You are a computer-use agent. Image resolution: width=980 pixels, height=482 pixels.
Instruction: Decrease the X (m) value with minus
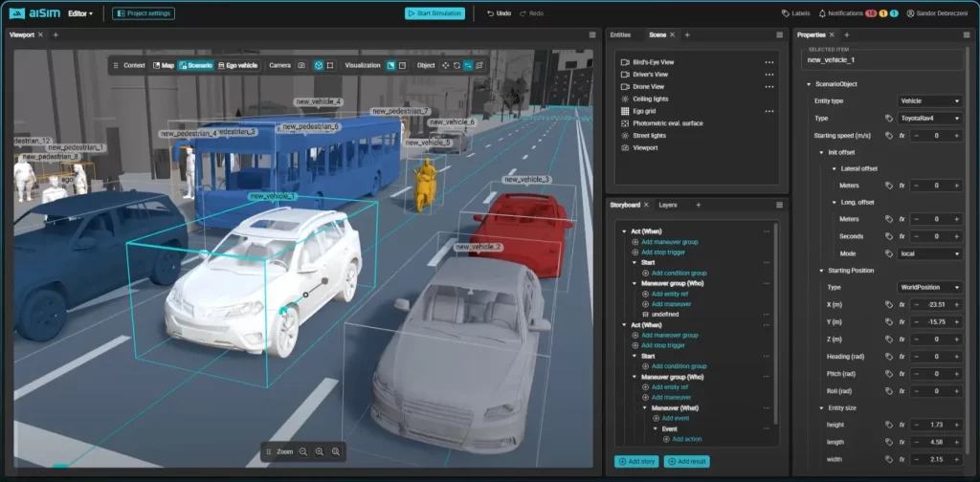[x=916, y=305]
